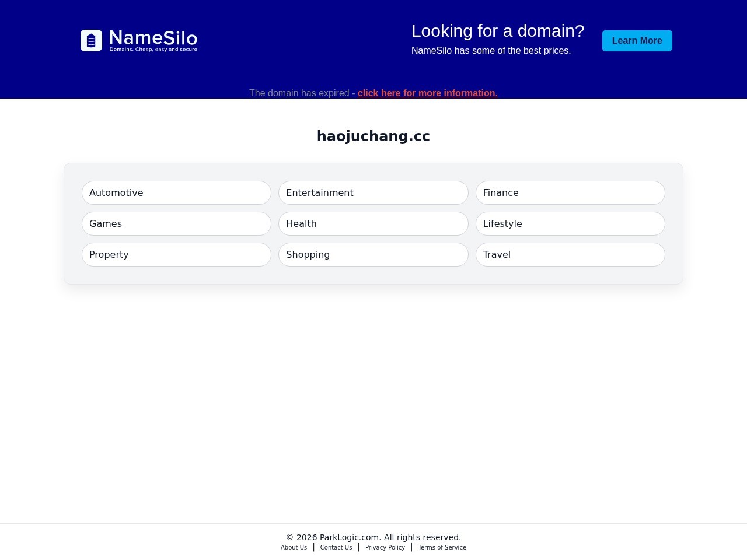Viewport: 747px width, 560px height.
Task: Click the NameSilo brand name text
Action: click(153, 38)
